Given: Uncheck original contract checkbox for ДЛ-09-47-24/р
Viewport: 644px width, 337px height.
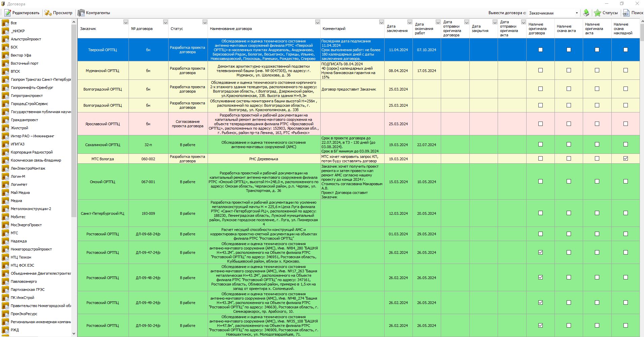Looking at the screenshot, I should click(540, 252).
